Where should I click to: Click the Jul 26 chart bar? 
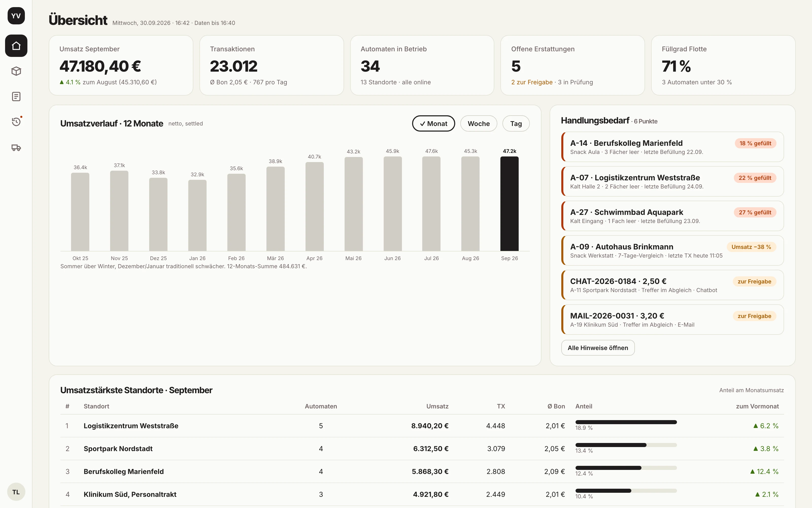(x=431, y=204)
